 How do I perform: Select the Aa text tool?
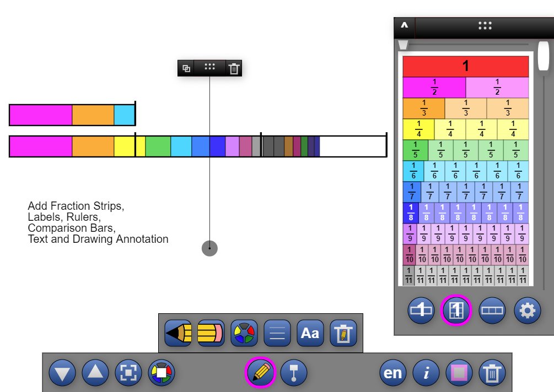tap(310, 333)
